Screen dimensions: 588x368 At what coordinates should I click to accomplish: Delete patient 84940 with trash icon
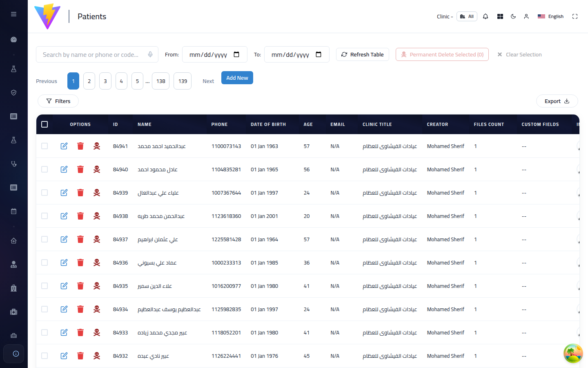pos(80,169)
